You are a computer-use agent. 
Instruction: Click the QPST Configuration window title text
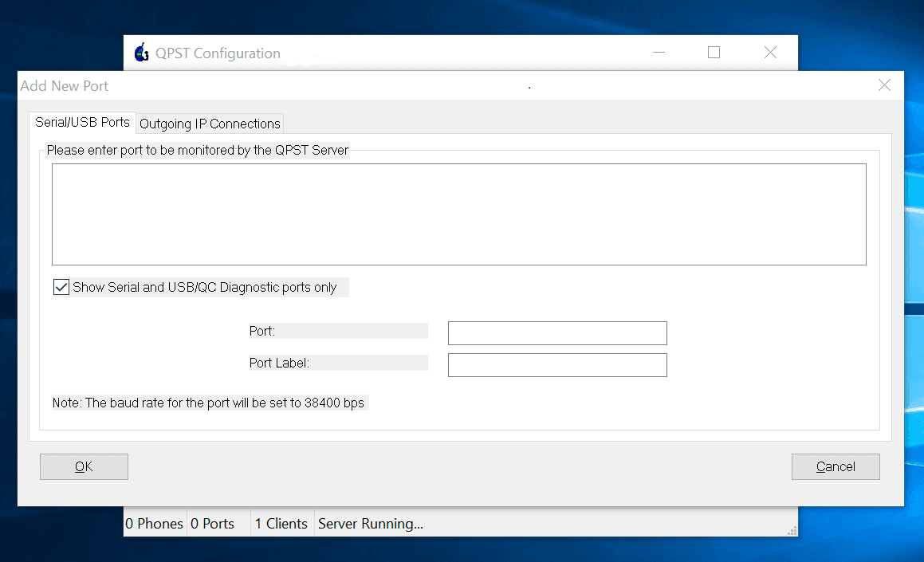218,53
